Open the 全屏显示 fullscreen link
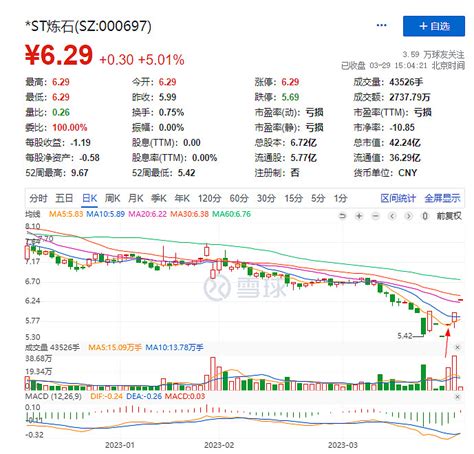474x454 pixels. [442, 198]
